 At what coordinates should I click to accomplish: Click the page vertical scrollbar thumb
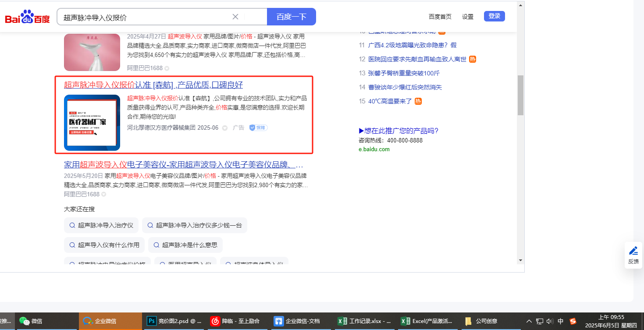coord(520,95)
